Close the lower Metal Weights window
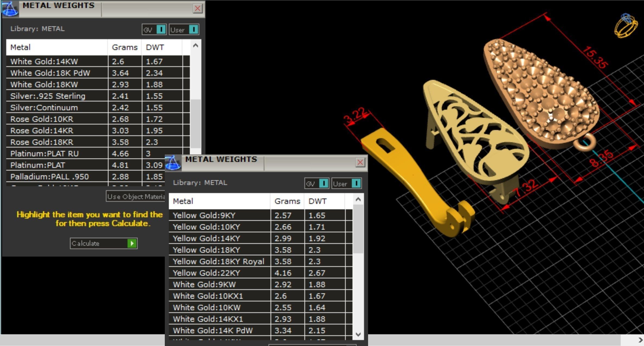Screen dimensions: 644x346 (x=360, y=162)
